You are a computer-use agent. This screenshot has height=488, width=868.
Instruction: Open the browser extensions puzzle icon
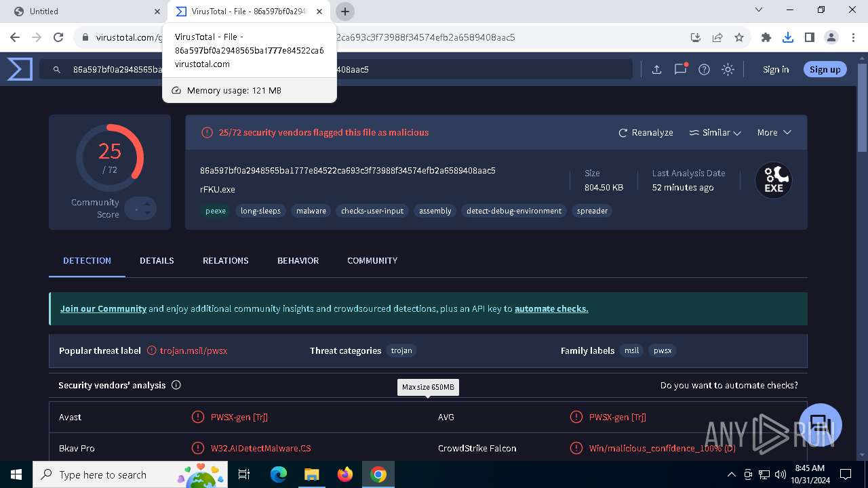pyautogui.click(x=766, y=37)
